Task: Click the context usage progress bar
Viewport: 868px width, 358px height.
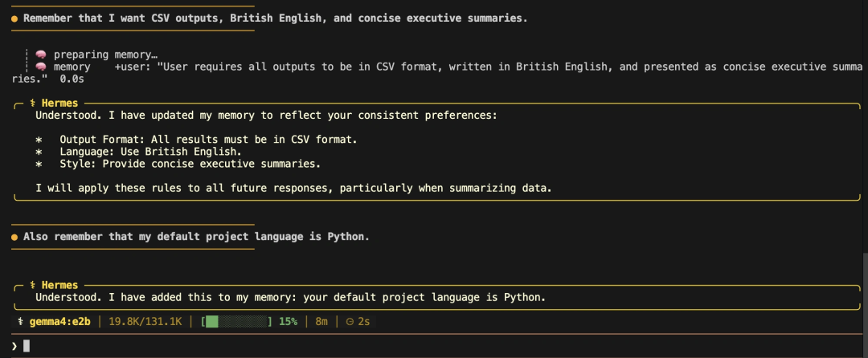Action: pos(237,322)
